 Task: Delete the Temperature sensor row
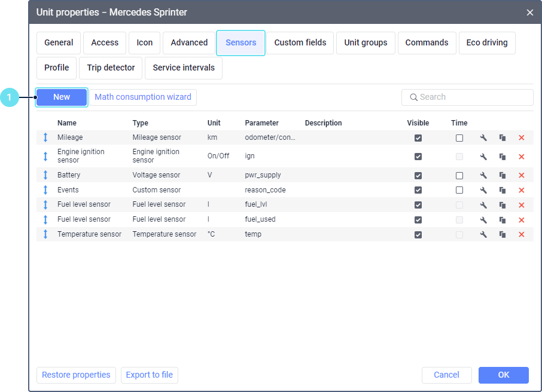521,235
